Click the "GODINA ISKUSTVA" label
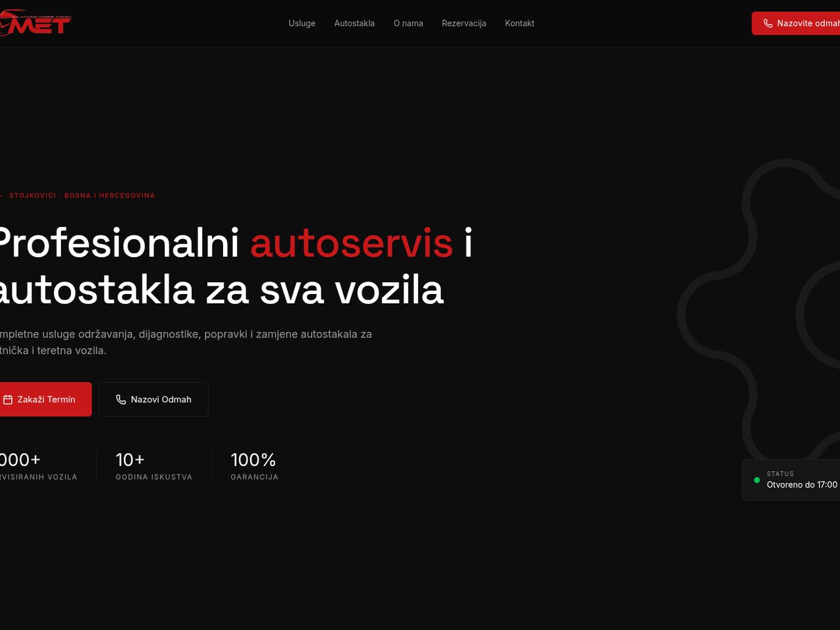 point(154,477)
